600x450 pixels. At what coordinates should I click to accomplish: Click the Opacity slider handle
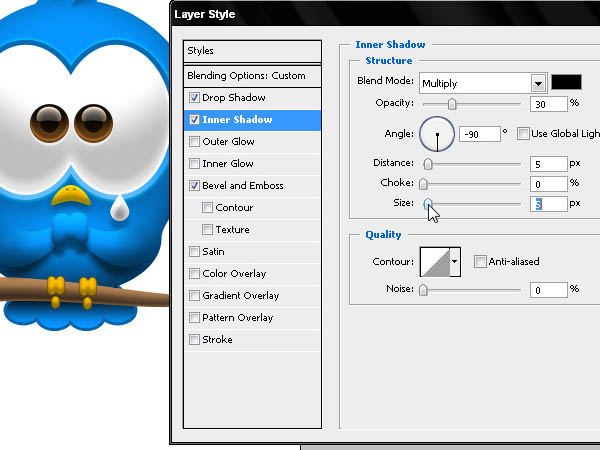[452, 104]
